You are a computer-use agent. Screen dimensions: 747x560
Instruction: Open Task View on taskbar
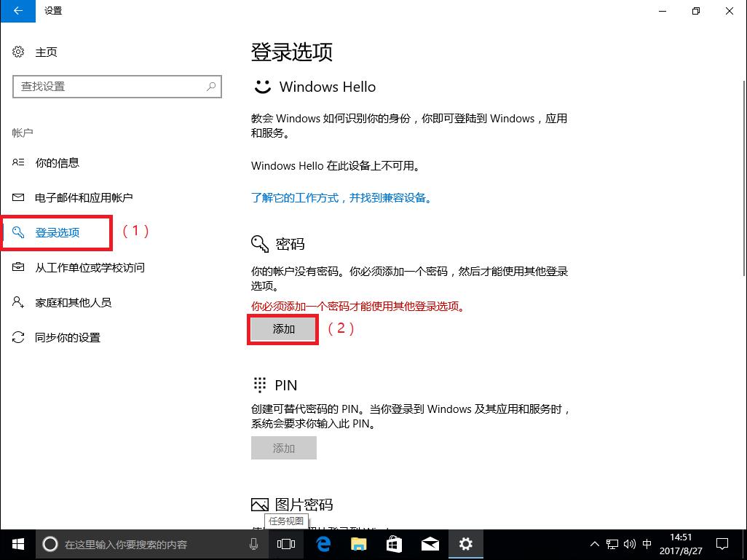coord(286,544)
